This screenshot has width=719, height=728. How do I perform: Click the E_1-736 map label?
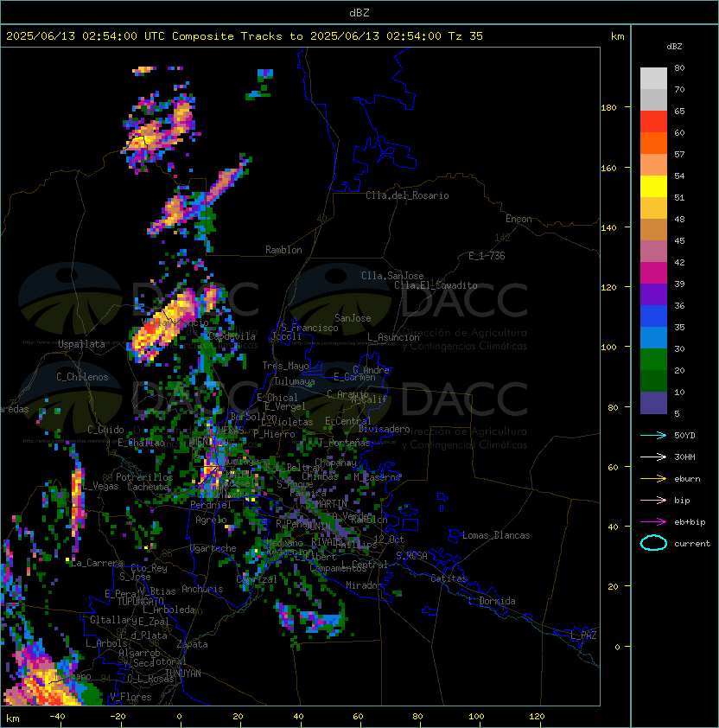[x=487, y=256]
